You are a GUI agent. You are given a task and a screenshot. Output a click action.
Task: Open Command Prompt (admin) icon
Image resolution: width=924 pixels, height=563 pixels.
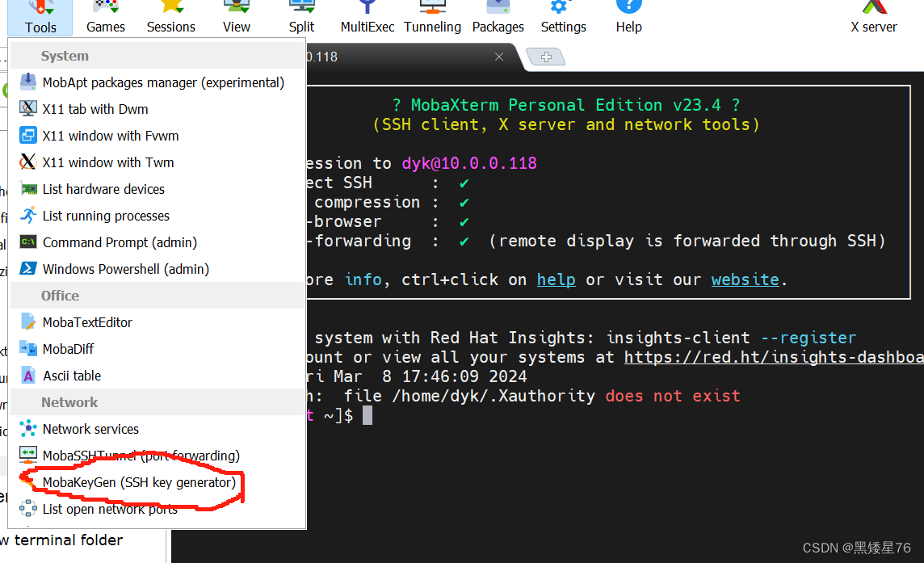pyautogui.click(x=28, y=242)
